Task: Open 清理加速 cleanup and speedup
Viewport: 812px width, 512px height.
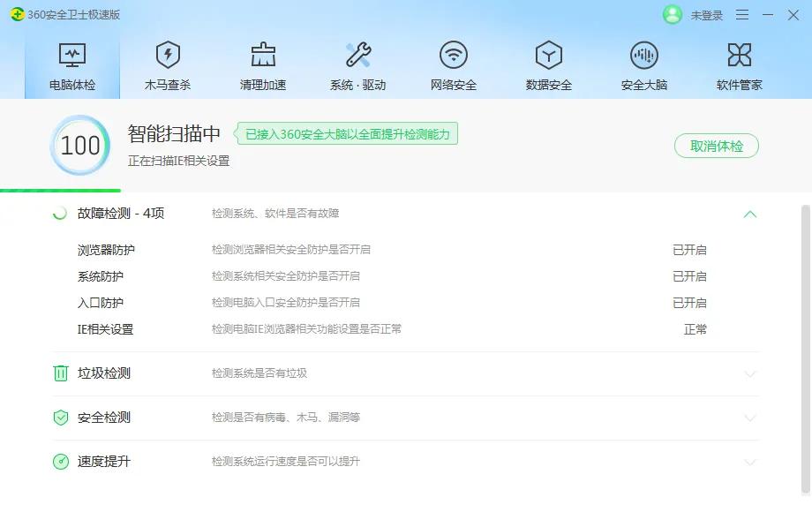Action: tap(263, 66)
